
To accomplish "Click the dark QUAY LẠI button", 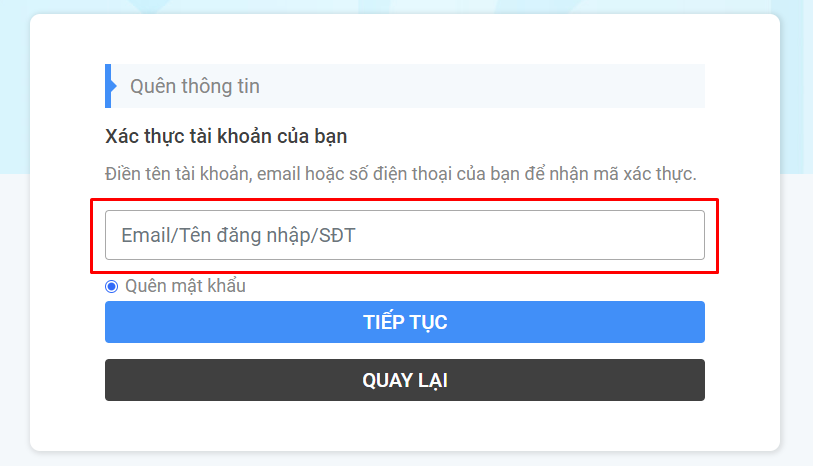I will click(404, 380).
